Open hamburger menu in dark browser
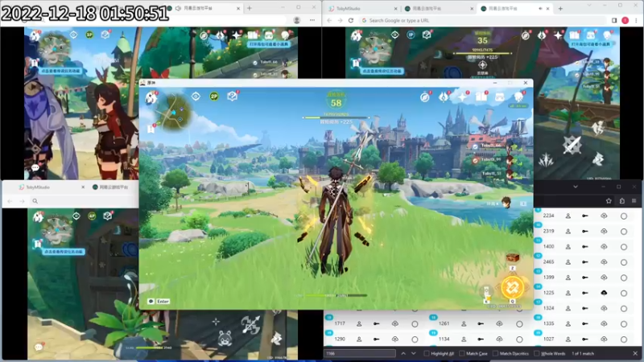644x362 pixels. click(x=634, y=200)
